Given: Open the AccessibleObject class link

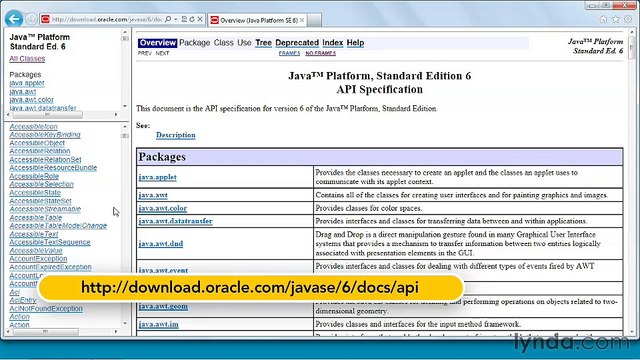Looking at the screenshot, I should coord(37,143).
